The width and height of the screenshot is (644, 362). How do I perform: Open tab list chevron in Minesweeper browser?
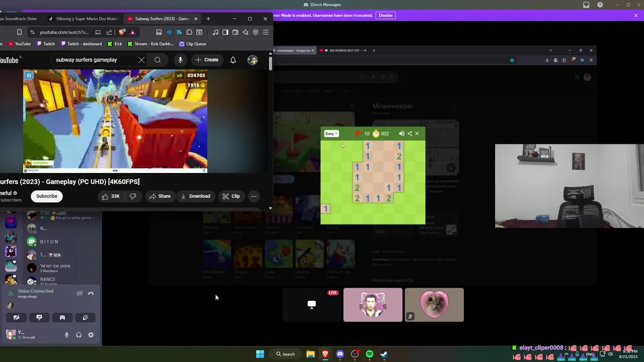(x=550, y=50)
